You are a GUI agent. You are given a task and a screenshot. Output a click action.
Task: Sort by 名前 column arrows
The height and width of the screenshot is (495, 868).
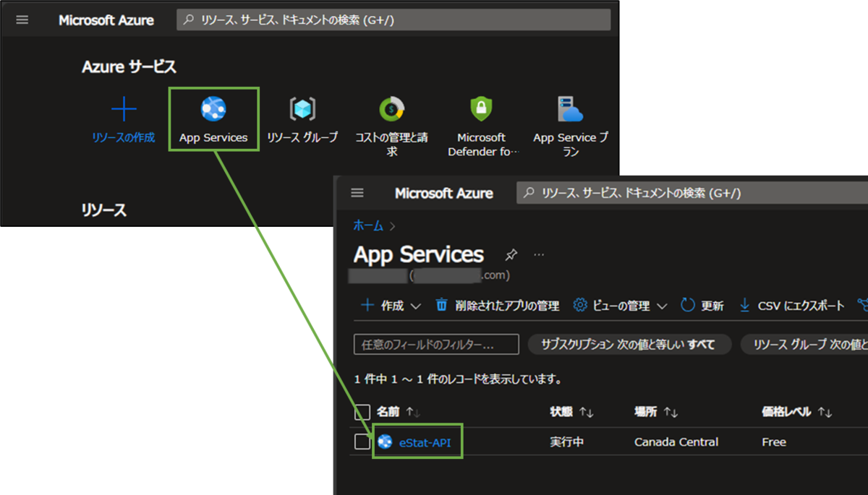[x=412, y=412]
